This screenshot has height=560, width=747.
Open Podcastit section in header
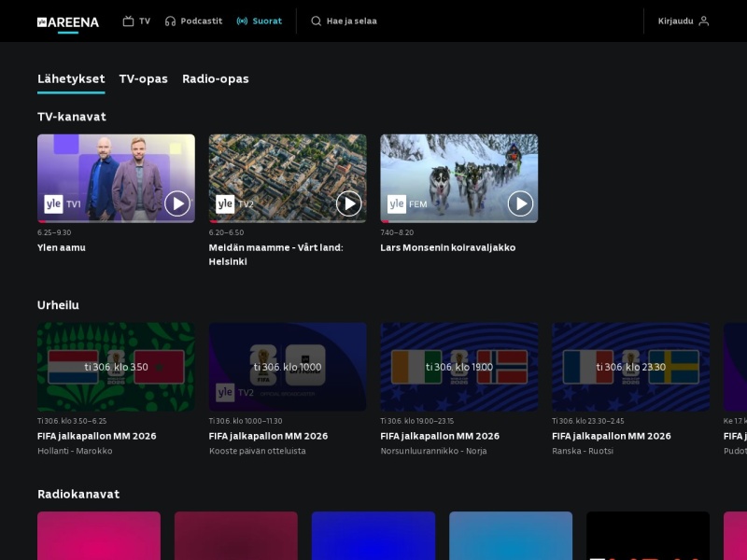click(193, 21)
